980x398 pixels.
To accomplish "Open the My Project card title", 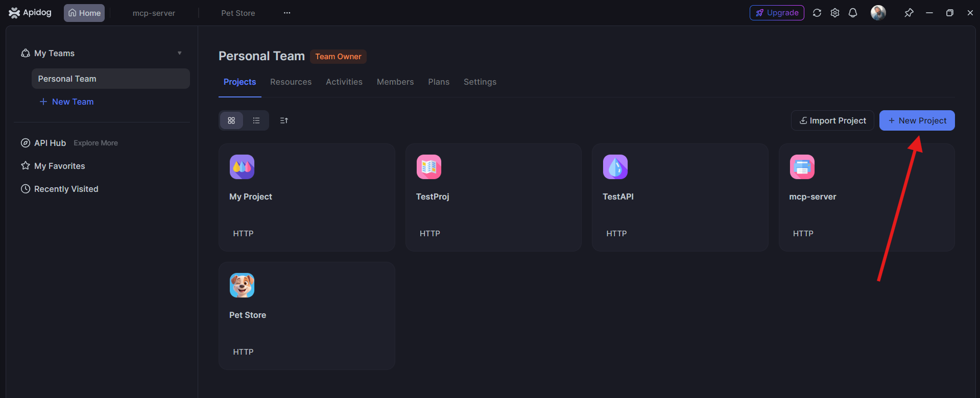I will coord(251,196).
